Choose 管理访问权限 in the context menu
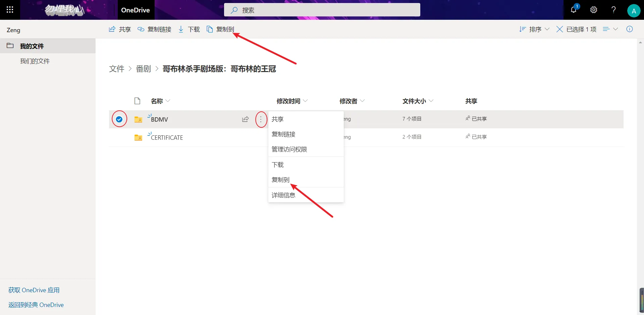 pyautogui.click(x=306, y=149)
